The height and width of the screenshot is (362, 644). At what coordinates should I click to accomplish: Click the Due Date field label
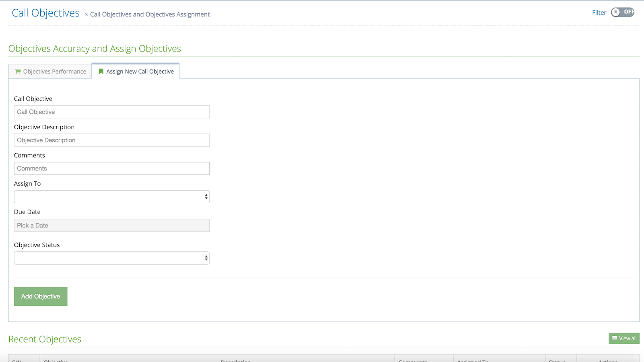[27, 212]
